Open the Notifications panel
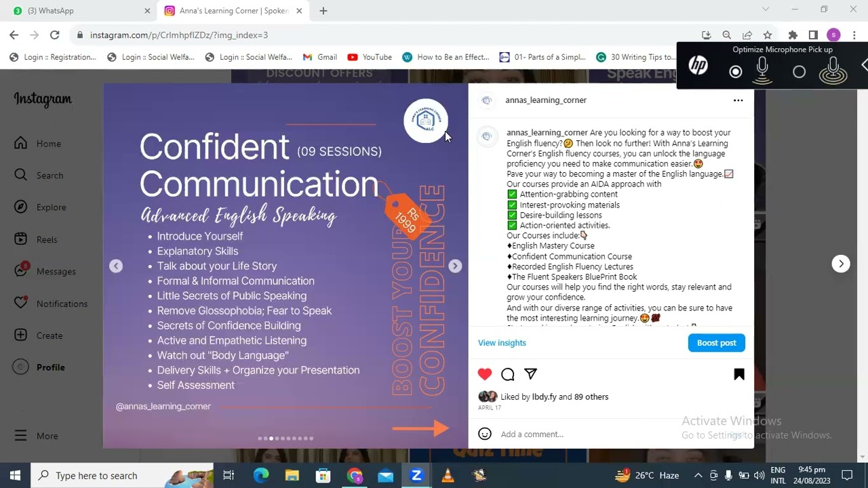This screenshot has height=488, width=868. pos(51,303)
